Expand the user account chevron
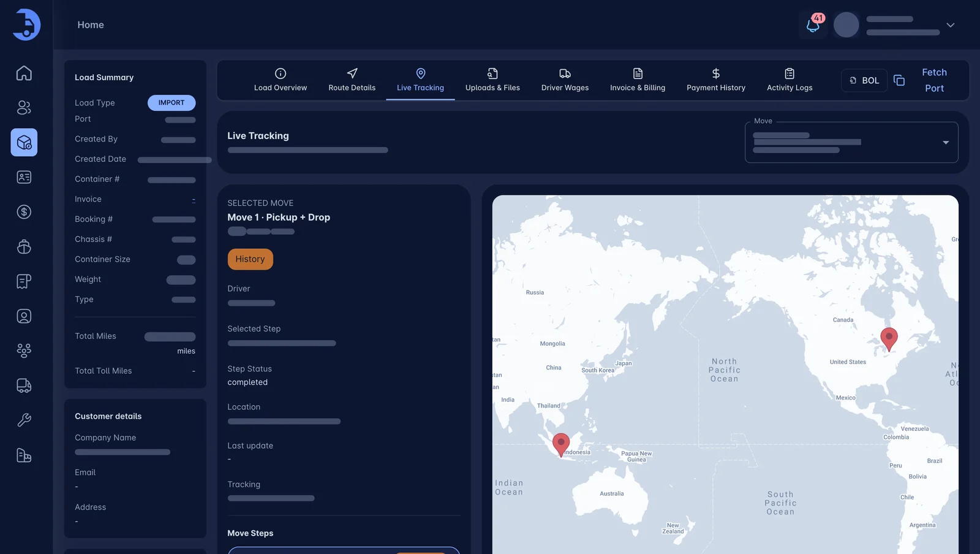This screenshot has height=554, width=980. (x=951, y=25)
